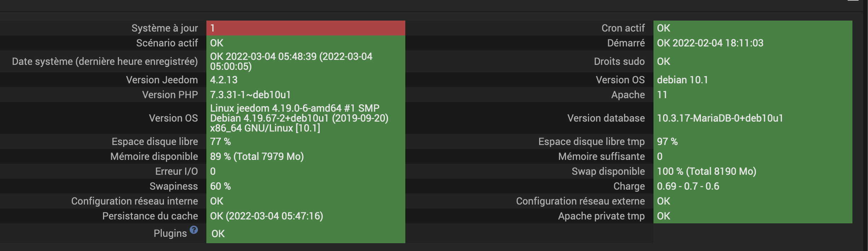Select the Mémoire disponible 89 % value
The image size is (868, 251).
click(x=306, y=156)
